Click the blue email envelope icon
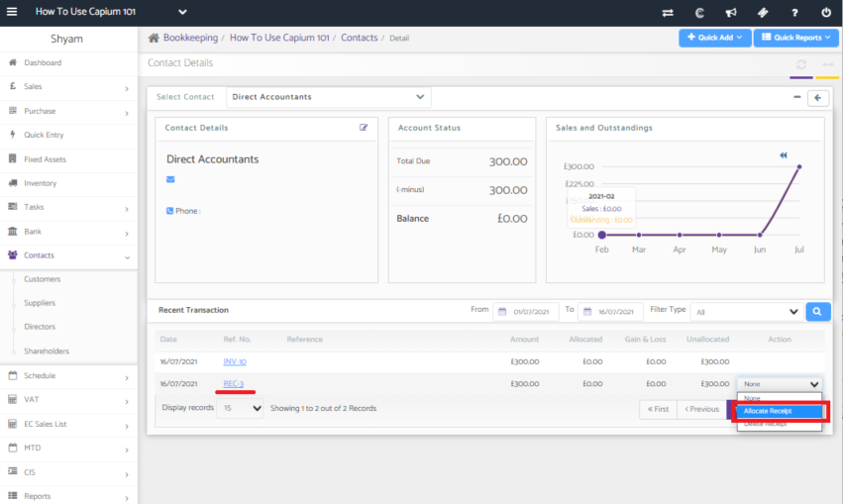This screenshot has height=504, width=843. [170, 179]
